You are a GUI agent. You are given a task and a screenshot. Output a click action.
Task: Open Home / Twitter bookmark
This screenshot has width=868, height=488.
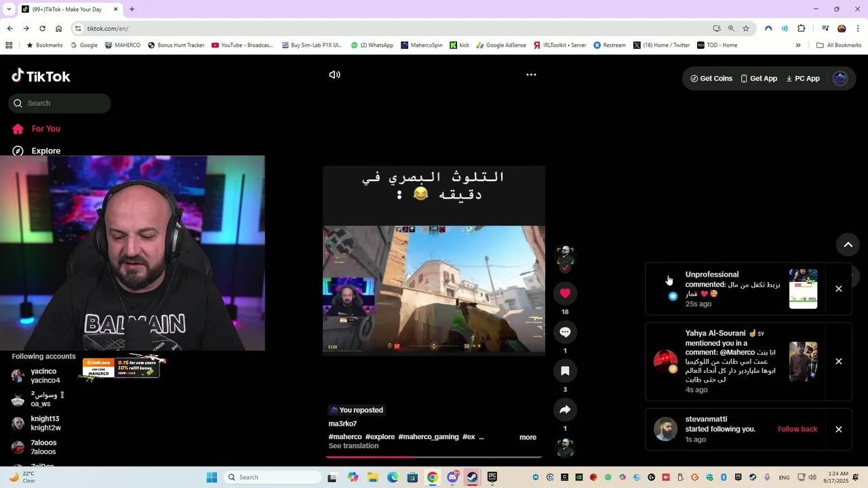661,45
